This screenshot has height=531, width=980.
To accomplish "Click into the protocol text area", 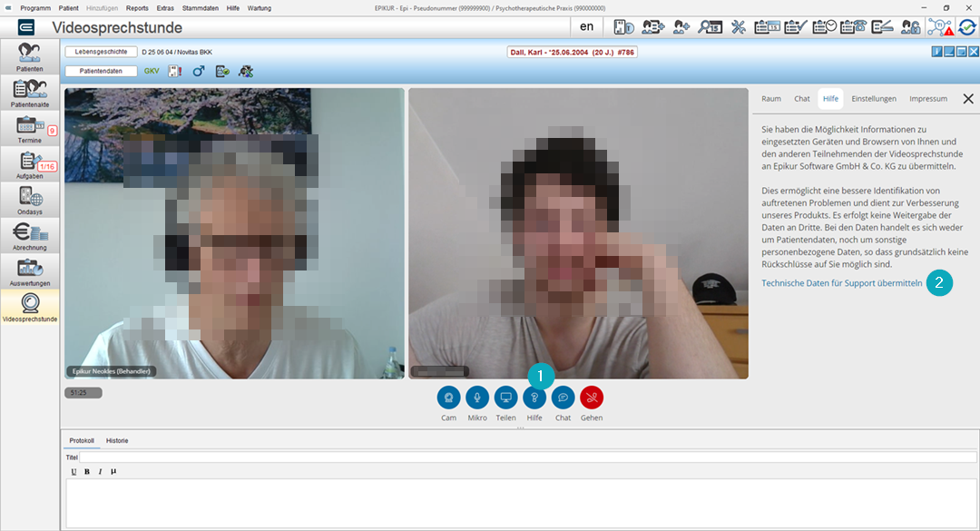I will (521, 504).
